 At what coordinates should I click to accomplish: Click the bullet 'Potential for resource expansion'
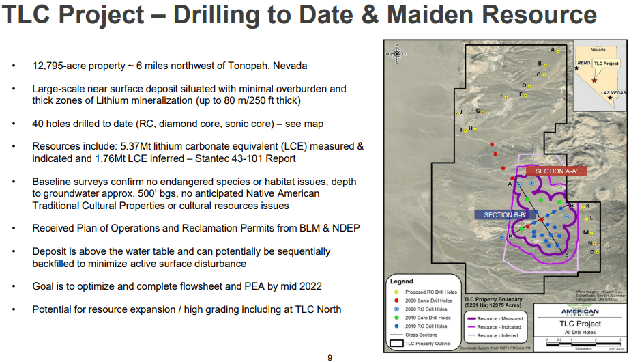click(x=187, y=309)
